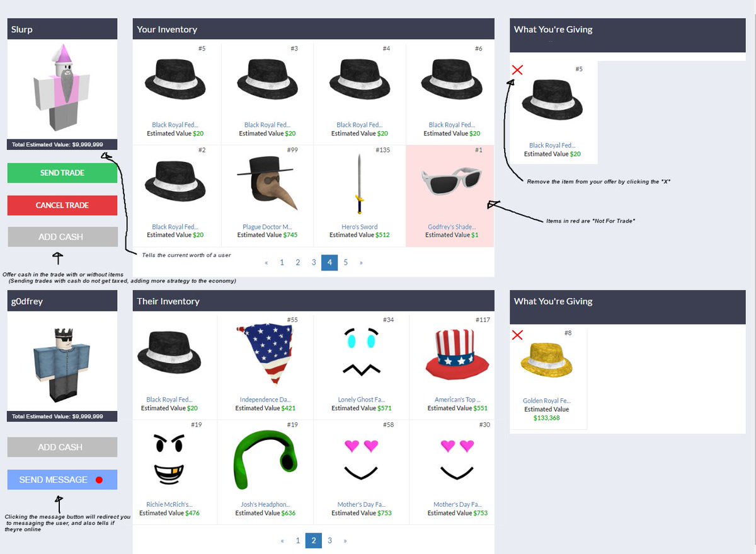Click ADD CASH under Slurp's profile
This screenshot has height=554, width=756.
(62, 237)
